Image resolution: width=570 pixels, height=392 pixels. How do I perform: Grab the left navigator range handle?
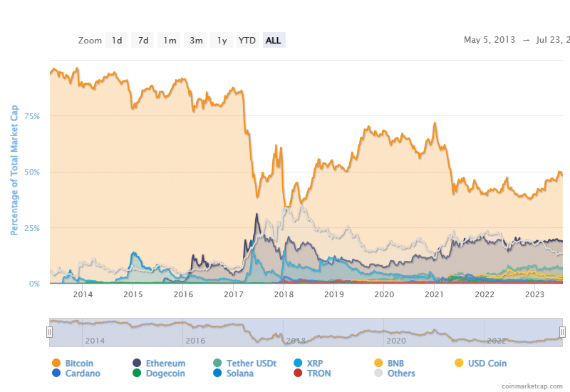[x=49, y=332]
